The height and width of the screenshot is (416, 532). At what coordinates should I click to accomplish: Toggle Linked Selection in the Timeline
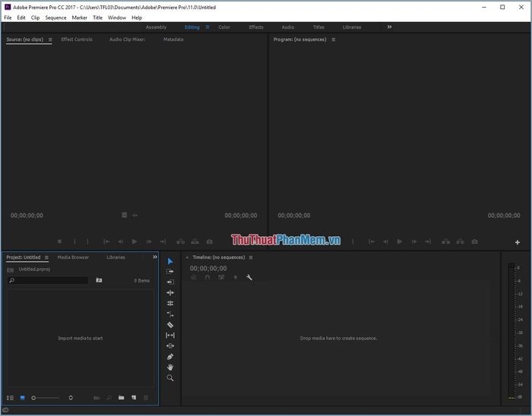click(x=221, y=277)
